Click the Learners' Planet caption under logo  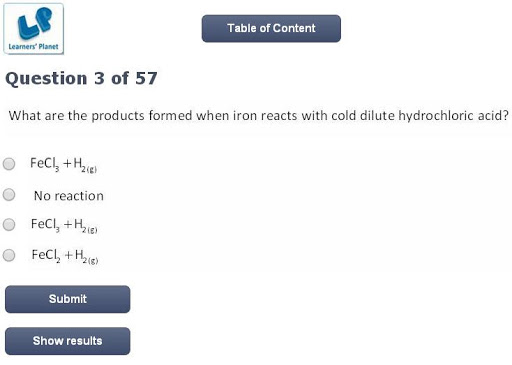tap(33, 47)
